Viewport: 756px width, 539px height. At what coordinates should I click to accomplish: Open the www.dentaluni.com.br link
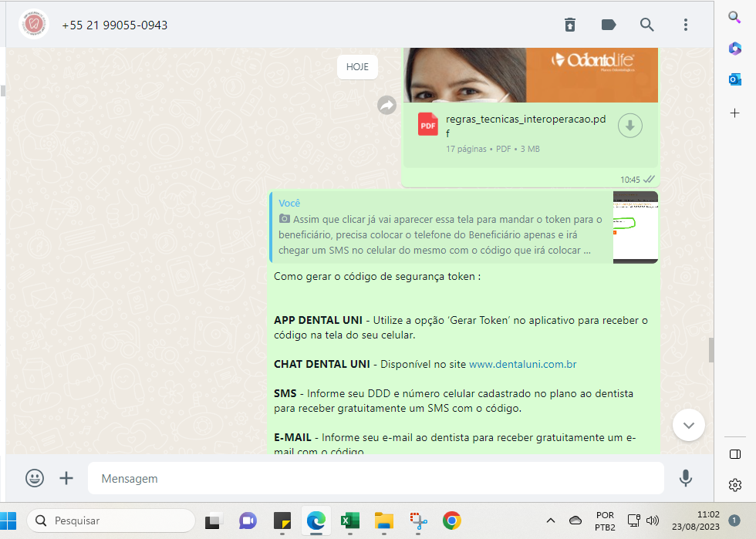523,364
